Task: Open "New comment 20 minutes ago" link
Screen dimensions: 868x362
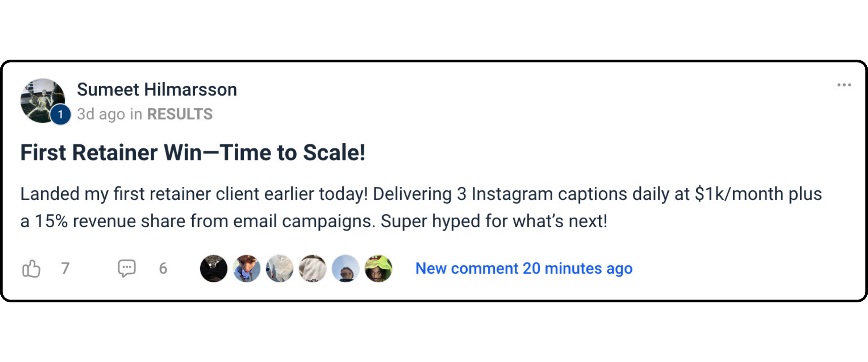Action: tap(524, 269)
